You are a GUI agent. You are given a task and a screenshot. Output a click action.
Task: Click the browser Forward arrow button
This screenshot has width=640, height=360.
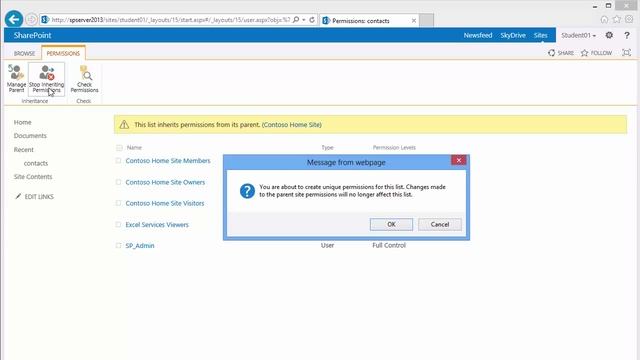[x=31, y=19]
